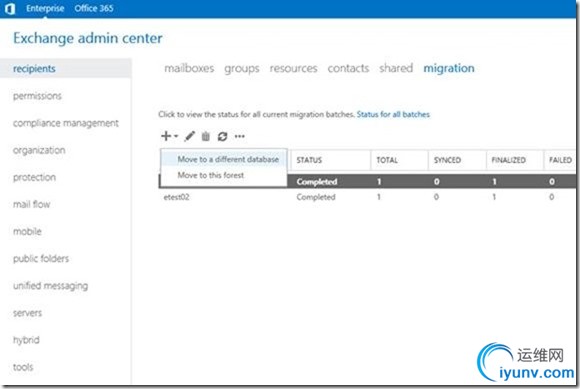Expand the dropdown arrow beside plus icon
This screenshot has height=389, width=580.
[176, 136]
